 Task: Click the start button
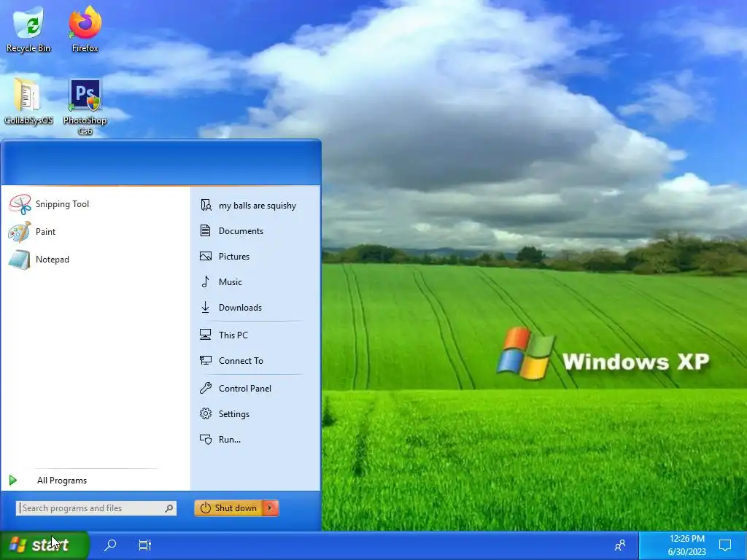click(x=44, y=545)
